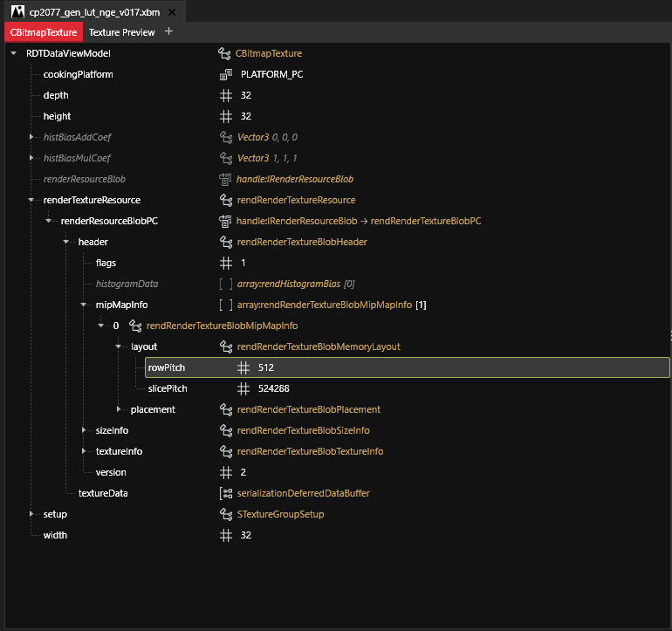The image size is (672, 631).
Task: Expand the placement node
Action: pos(120,410)
